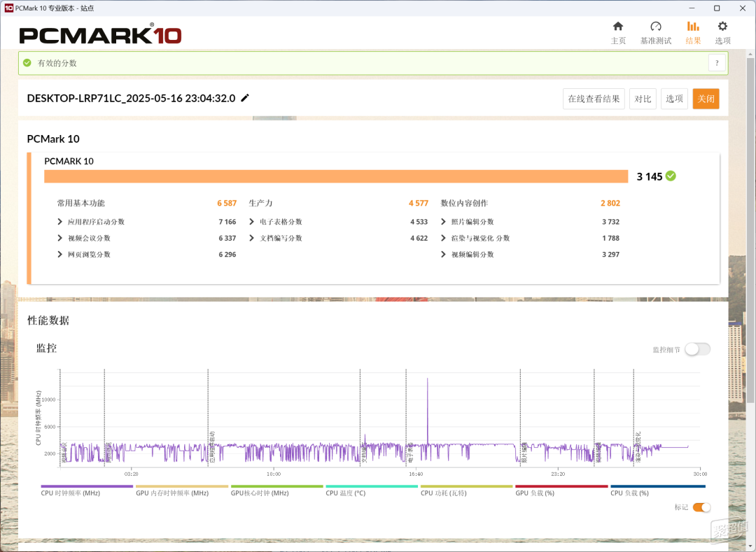Viewport: 756px width, 552px height.
Task: Select CPU 时钟频率 (MHz) legend swatch
Action: tap(87, 486)
